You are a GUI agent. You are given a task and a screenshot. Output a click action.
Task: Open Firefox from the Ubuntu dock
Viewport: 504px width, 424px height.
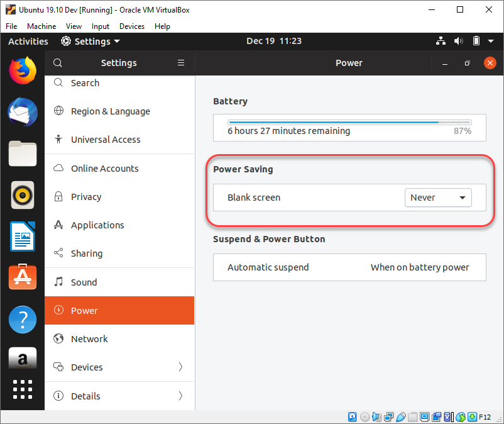point(23,71)
